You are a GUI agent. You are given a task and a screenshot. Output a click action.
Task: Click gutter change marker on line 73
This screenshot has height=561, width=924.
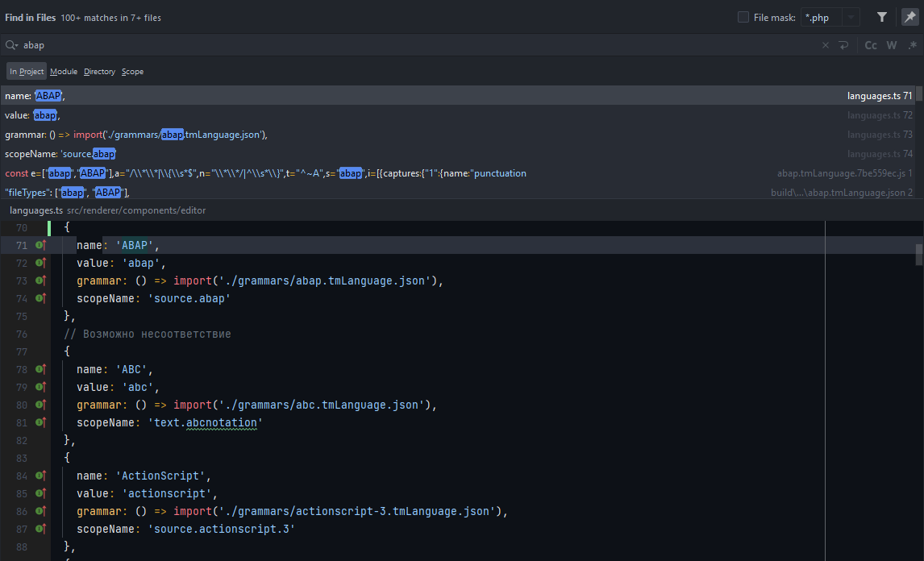tap(40, 280)
